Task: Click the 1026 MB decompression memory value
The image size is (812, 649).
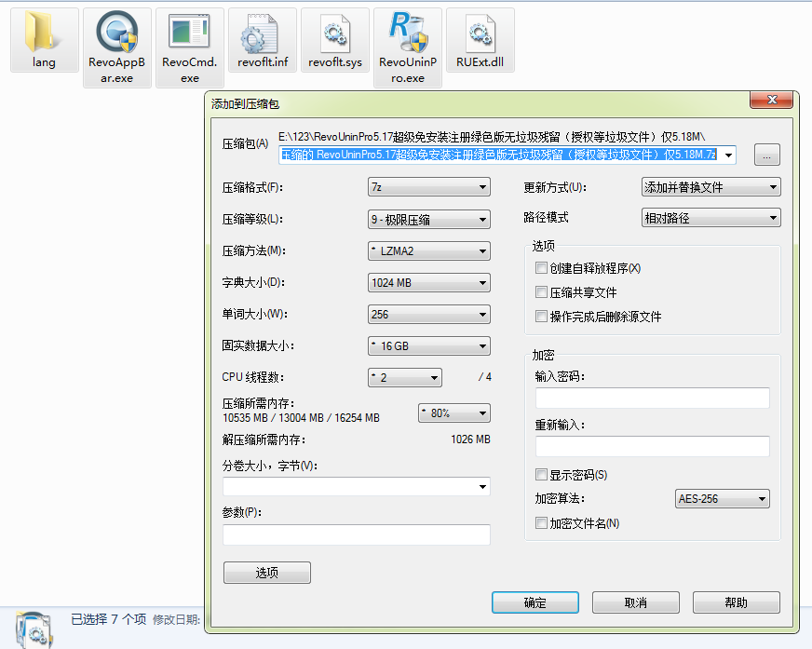Action: pos(470,439)
